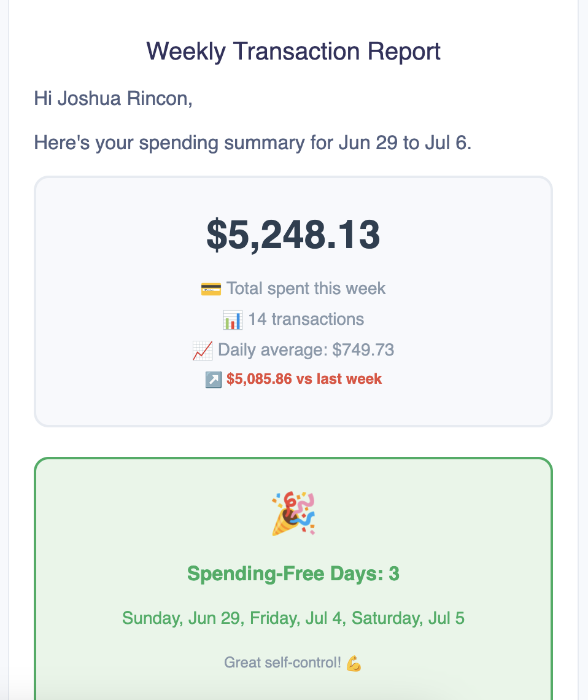This screenshot has width=588, height=700.
Task: Click the line chart icon beside Daily average
Action: tap(202, 351)
